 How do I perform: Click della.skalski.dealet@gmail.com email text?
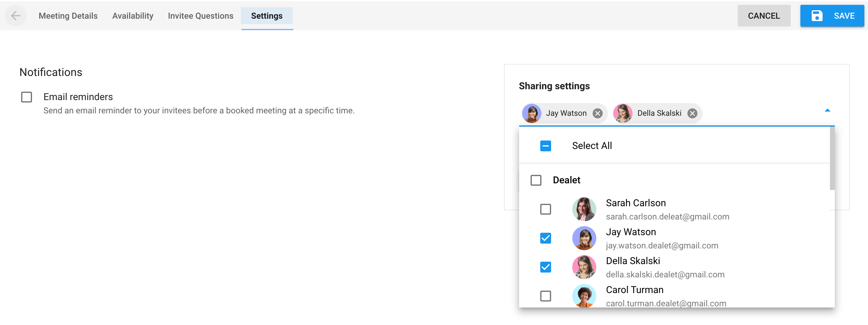[x=665, y=275]
